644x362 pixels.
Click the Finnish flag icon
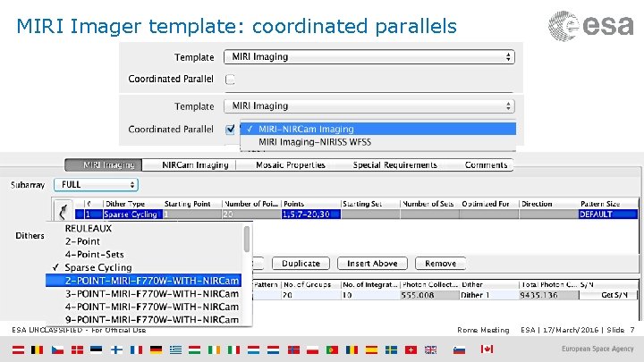pyautogui.click(x=116, y=349)
